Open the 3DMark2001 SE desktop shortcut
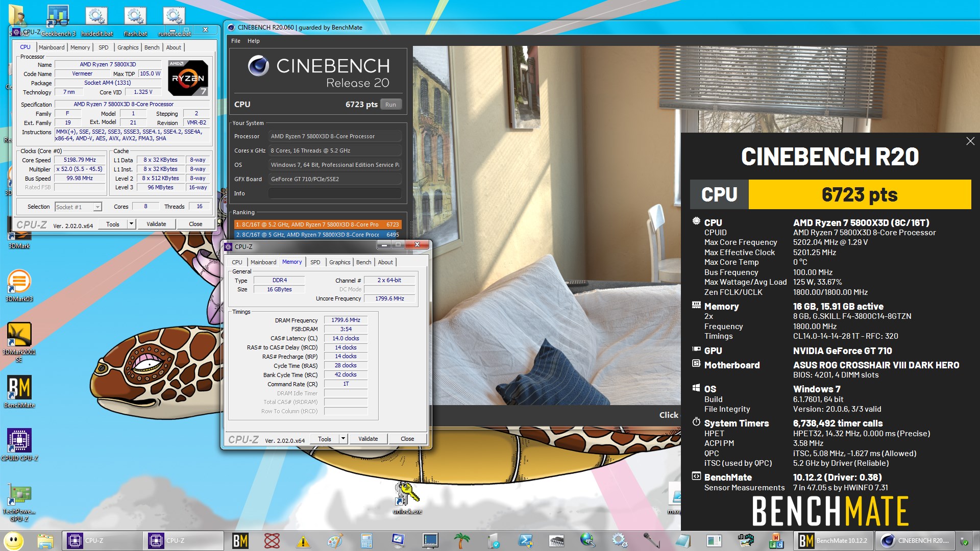This screenshot has width=980, height=551. point(19,342)
